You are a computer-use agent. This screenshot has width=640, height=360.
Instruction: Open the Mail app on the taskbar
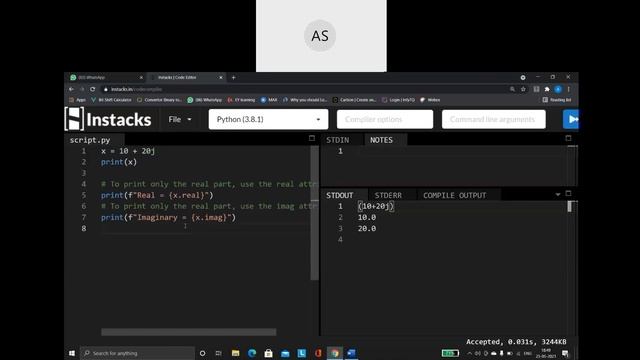(285, 353)
